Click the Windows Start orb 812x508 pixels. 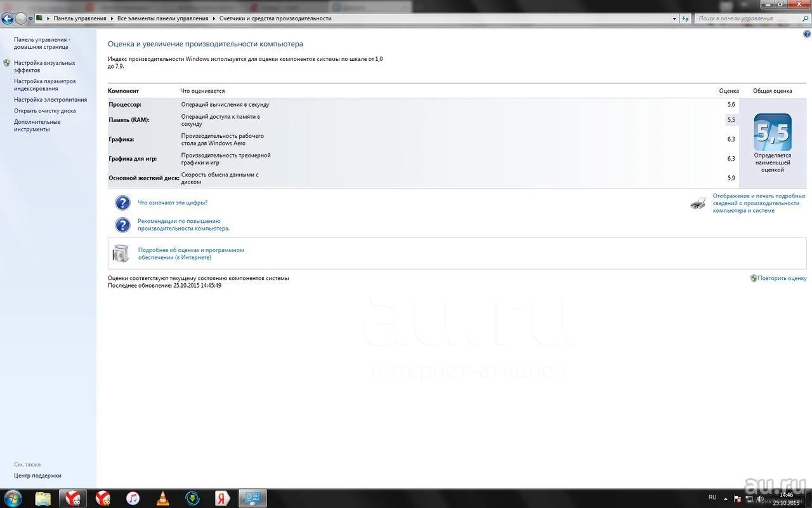[13, 498]
